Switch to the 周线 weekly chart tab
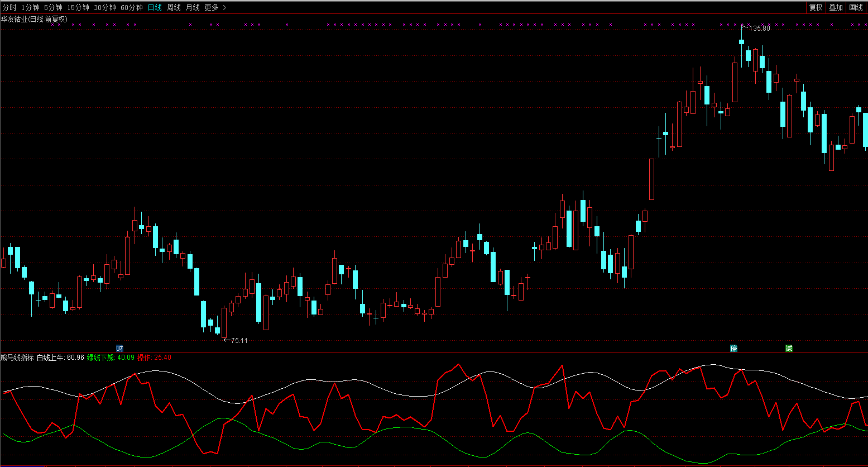Image resolution: width=868 pixels, height=467 pixels. (x=174, y=7)
